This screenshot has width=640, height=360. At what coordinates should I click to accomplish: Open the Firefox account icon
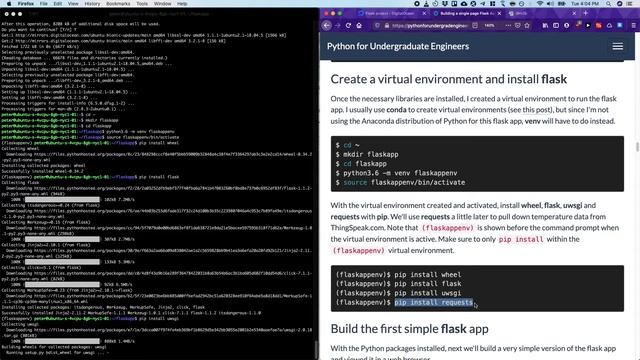click(x=567, y=25)
